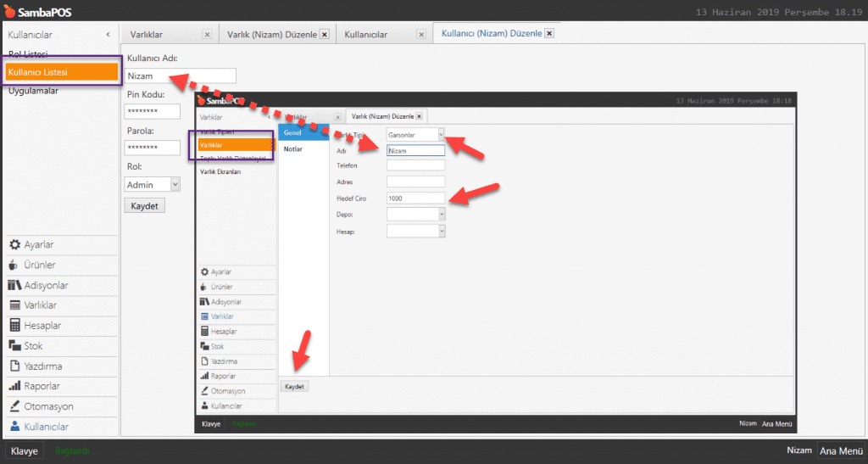868x464 pixels.
Task: Focus the Pin Kodu password field
Action: pos(152,112)
